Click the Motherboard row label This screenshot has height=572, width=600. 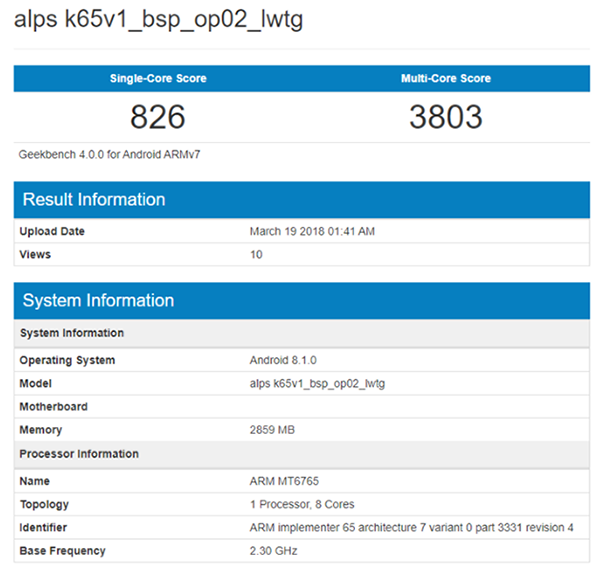coord(53,407)
